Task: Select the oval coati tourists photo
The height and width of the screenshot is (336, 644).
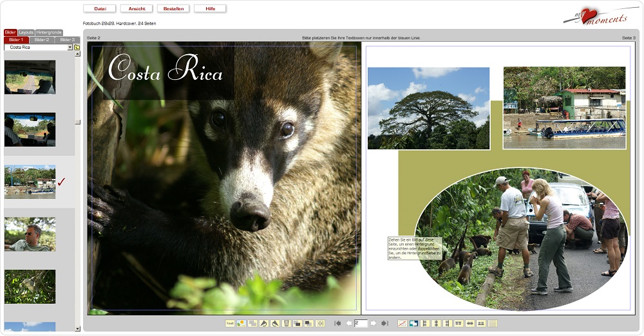Action: (x=522, y=239)
